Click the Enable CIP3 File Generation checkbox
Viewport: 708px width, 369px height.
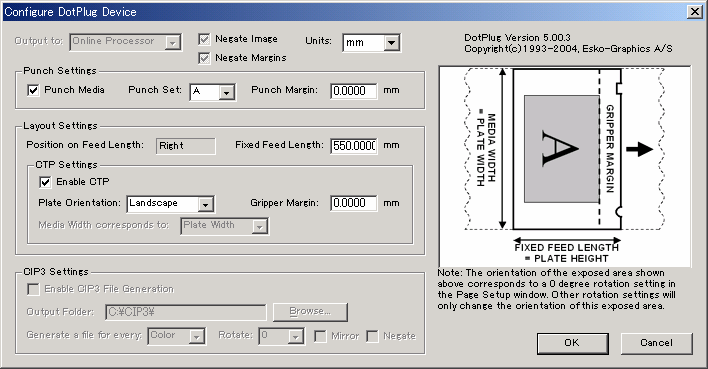pos(33,289)
